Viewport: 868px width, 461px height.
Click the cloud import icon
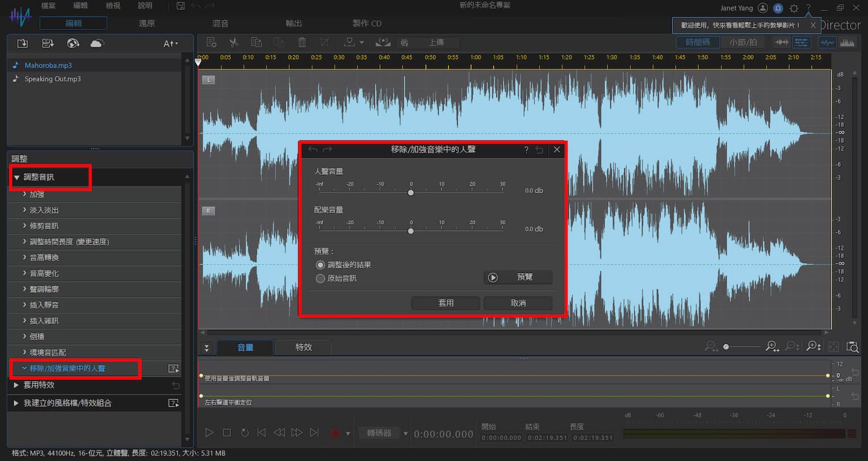(97, 43)
